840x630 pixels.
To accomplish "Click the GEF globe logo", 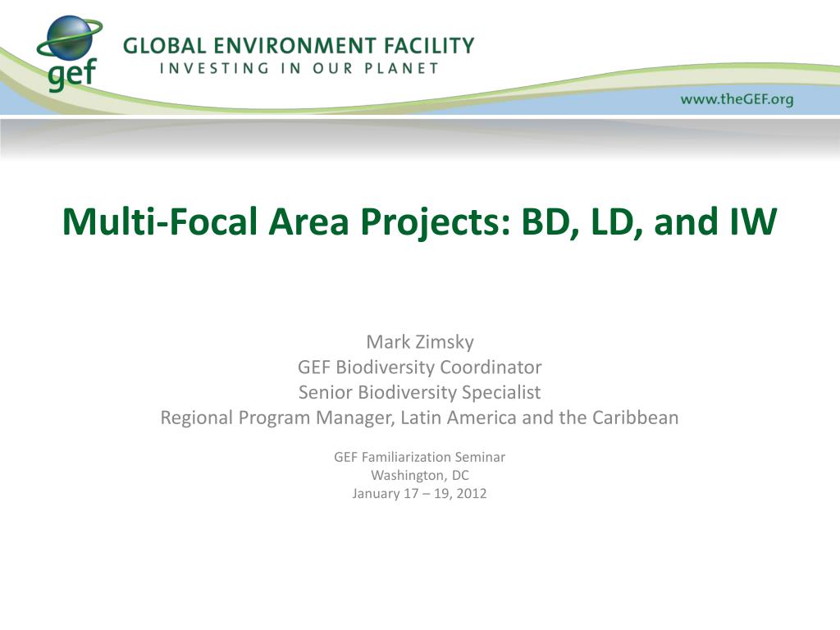I will [x=70, y=52].
